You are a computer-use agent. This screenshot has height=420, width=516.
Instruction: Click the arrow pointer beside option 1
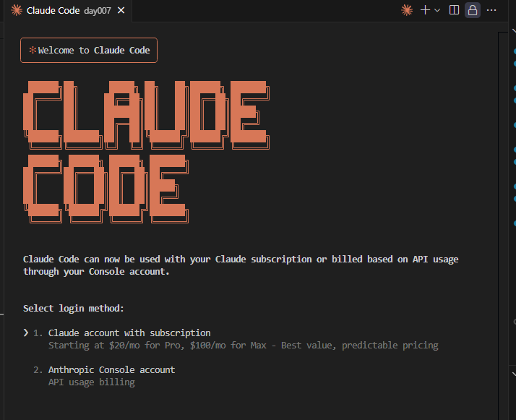26,333
